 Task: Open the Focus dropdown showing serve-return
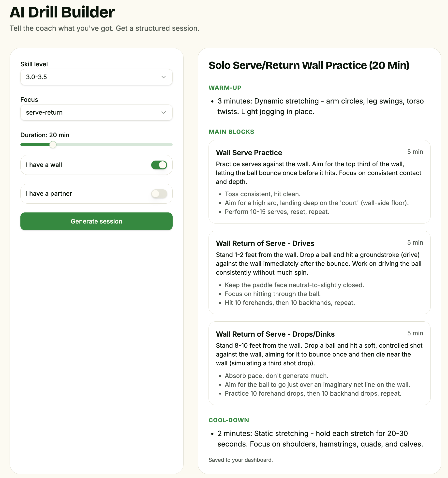pyautogui.click(x=96, y=113)
